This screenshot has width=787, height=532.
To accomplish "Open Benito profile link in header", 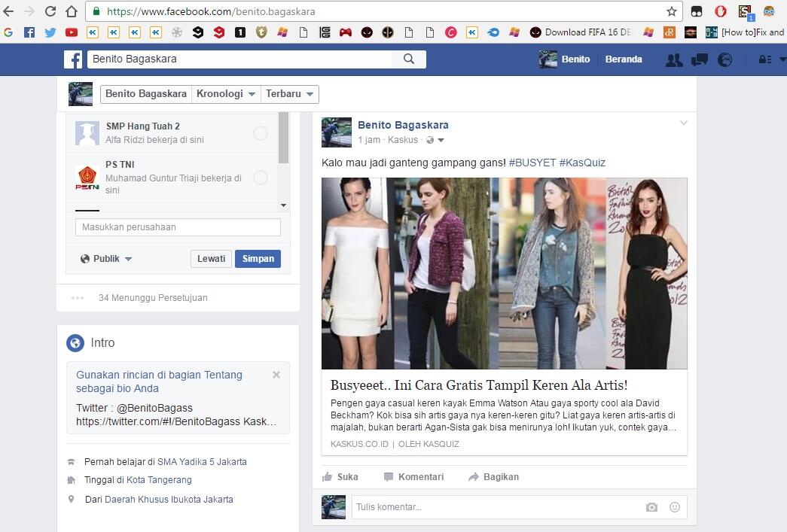I will tap(565, 59).
